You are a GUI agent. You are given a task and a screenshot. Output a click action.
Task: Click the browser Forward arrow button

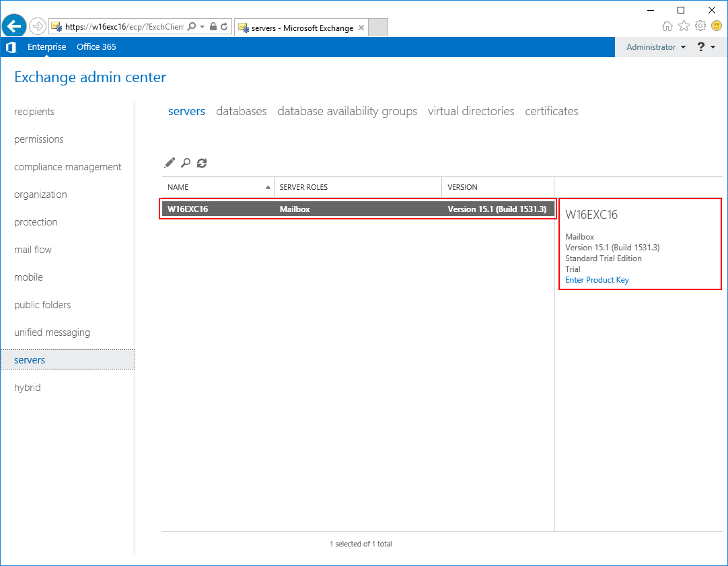coord(37,26)
